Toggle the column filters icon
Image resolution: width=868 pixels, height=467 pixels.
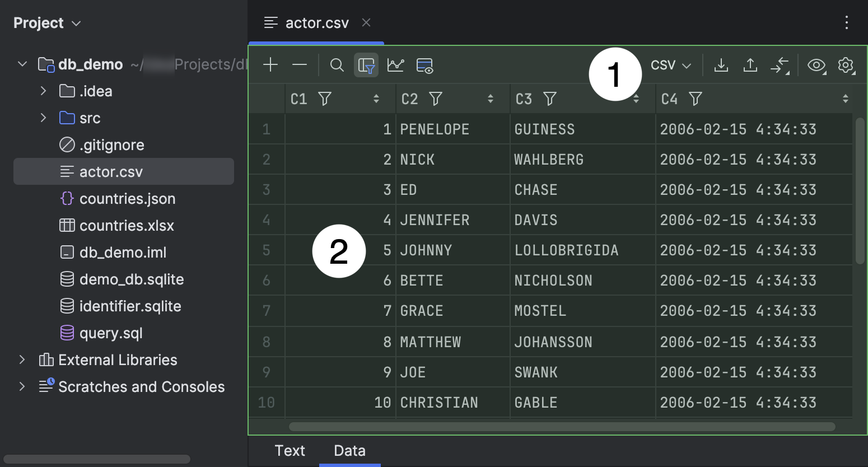366,65
